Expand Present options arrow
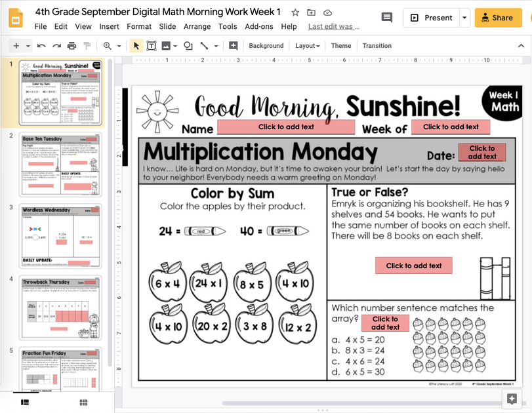Viewport: 532px width, 413px height. click(464, 17)
